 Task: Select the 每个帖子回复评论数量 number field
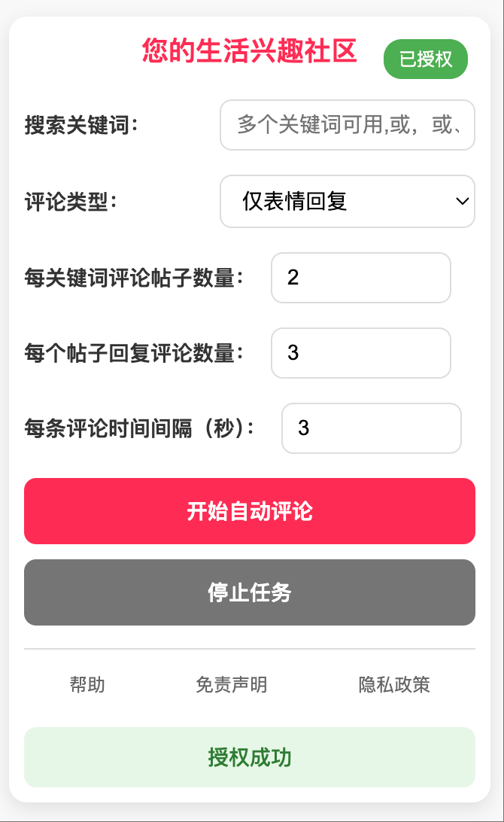360,353
